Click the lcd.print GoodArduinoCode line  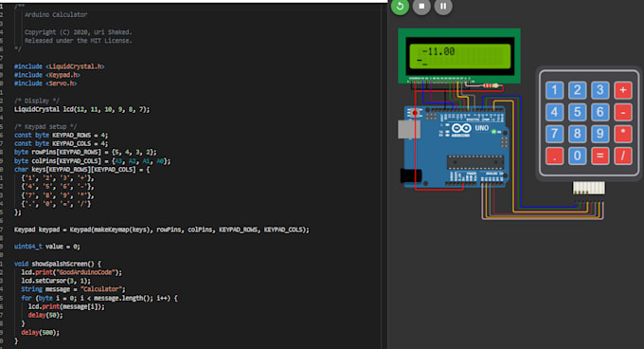click(71, 272)
